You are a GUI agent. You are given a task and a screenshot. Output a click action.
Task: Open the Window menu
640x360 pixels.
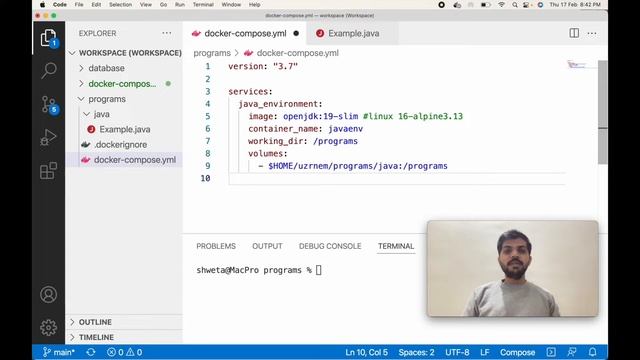coord(231,4)
